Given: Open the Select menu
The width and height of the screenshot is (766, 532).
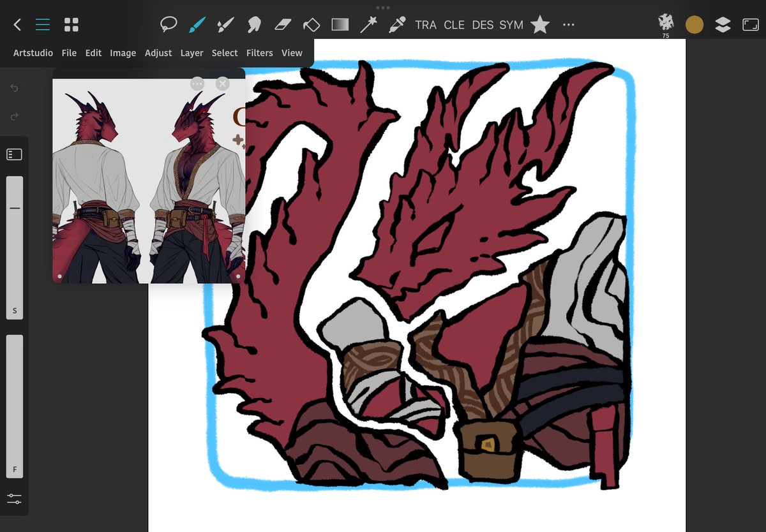Looking at the screenshot, I should [x=225, y=53].
